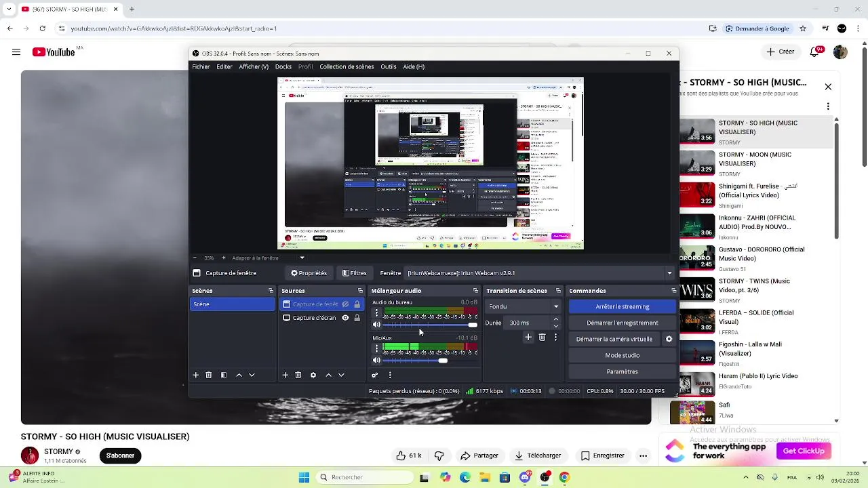Open Outils menu in OBS
The height and width of the screenshot is (488, 868).
click(x=389, y=66)
